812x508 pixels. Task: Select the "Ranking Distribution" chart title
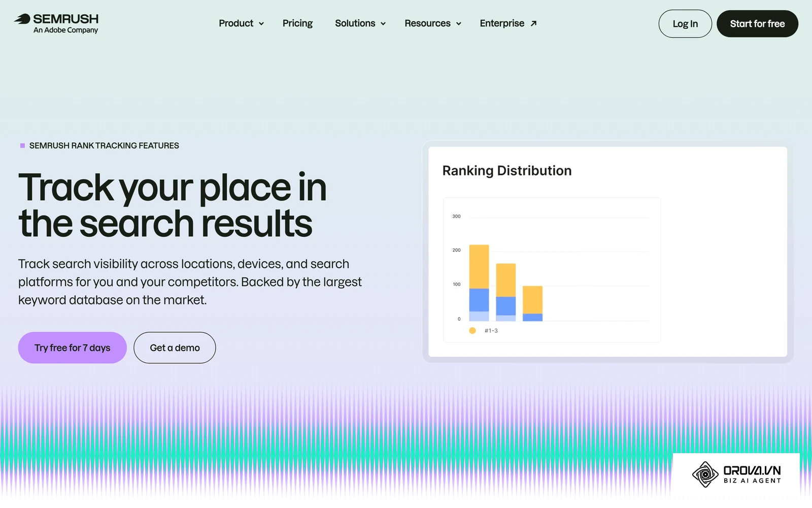click(x=507, y=171)
